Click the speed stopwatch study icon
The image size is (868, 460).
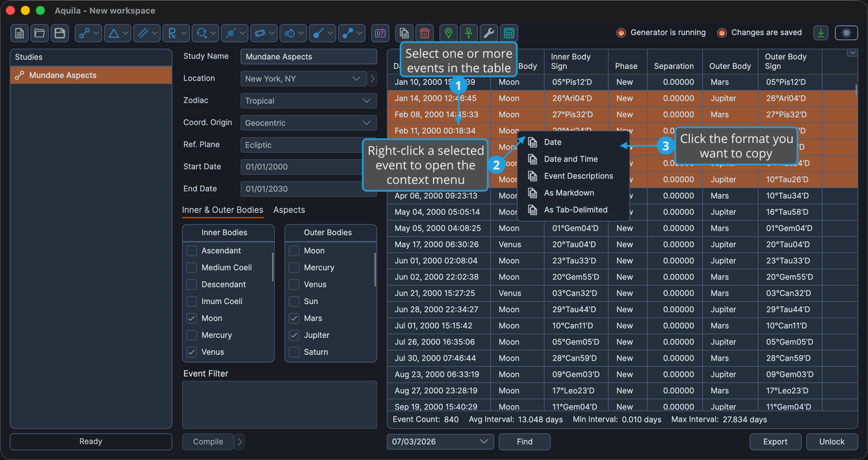[x=290, y=33]
